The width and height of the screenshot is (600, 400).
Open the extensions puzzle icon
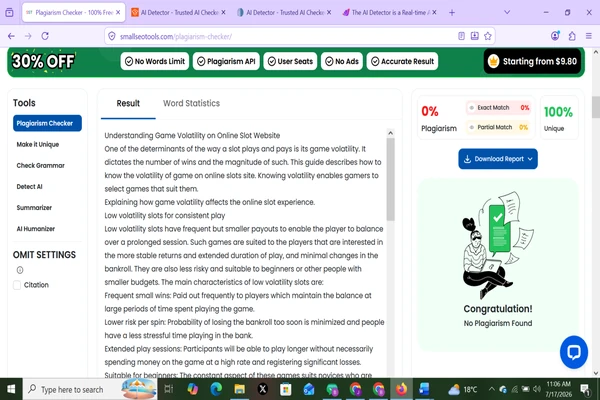(572, 36)
